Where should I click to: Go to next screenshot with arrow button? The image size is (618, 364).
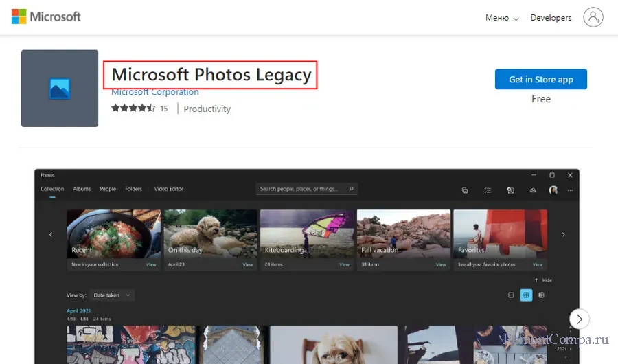[x=580, y=319]
